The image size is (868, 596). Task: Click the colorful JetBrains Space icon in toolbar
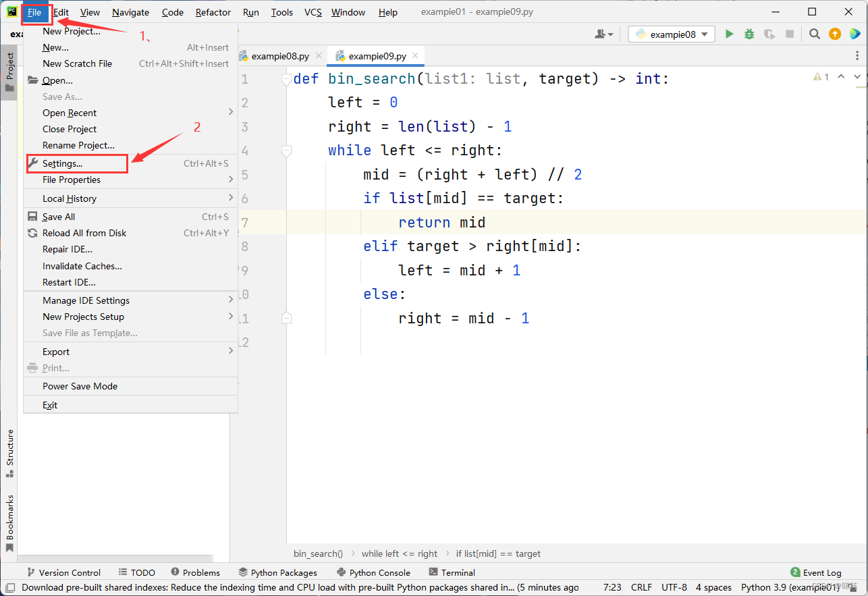[855, 34]
